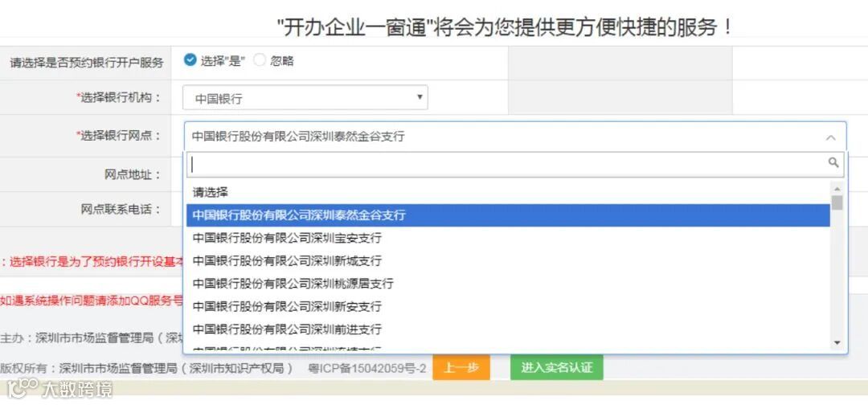
Task: Choose the 请选择 placeholder option
Action: pos(508,193)
